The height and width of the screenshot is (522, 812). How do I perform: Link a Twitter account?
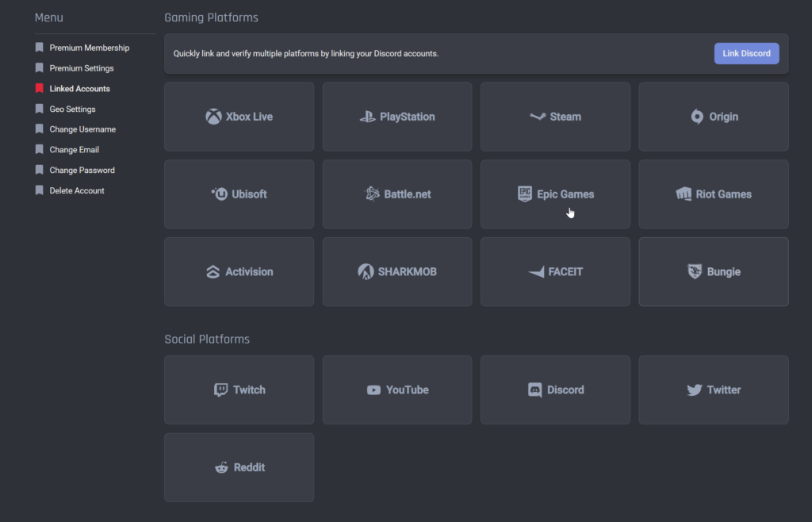coord(714,390)
